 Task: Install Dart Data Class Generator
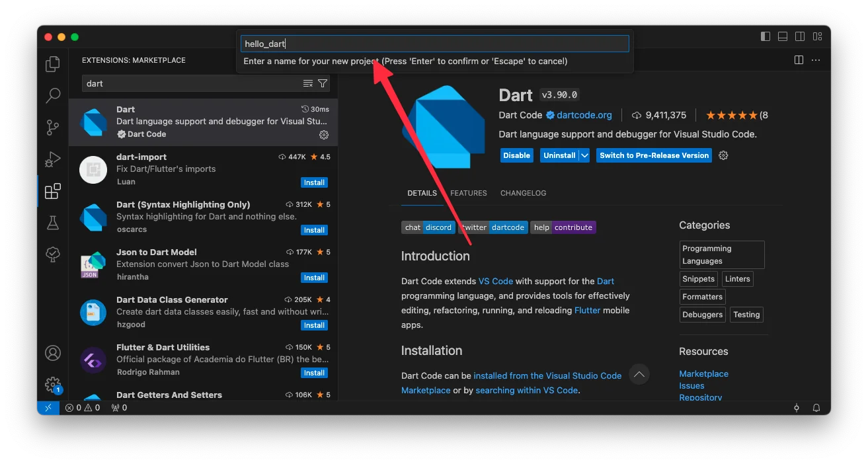pyautogui.click(x=315, y=325)
